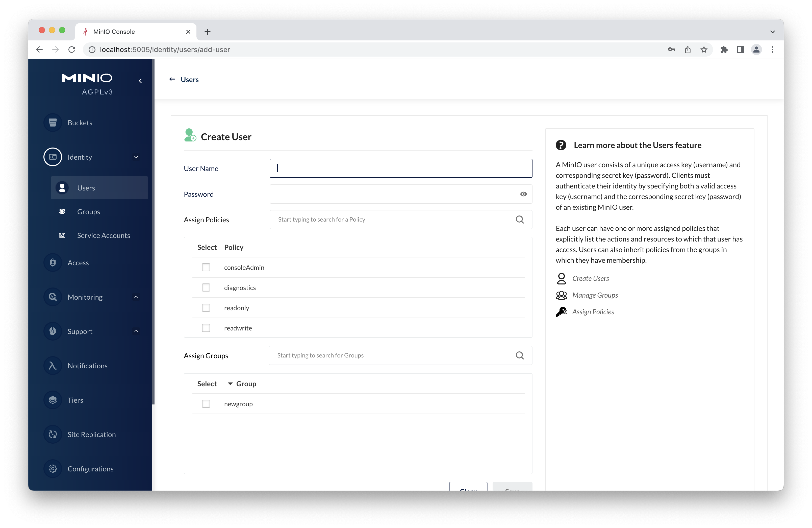Open the Buckets sidebar icon
Viewport: 812px width, 528px height.
(53, 123)
